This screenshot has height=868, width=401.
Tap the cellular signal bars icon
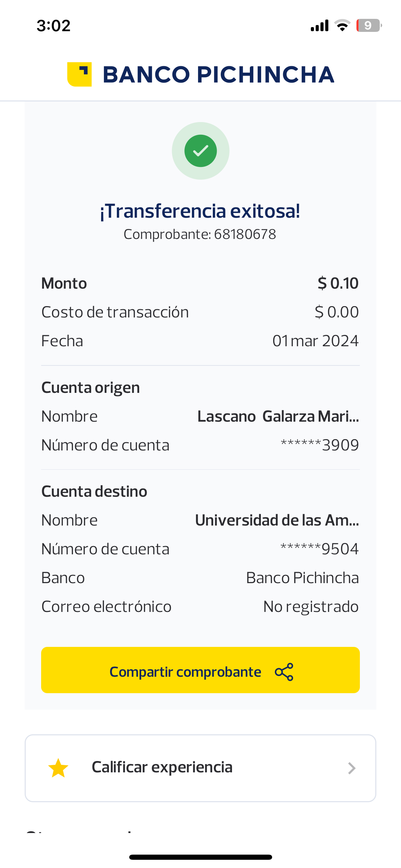(319, 26)
